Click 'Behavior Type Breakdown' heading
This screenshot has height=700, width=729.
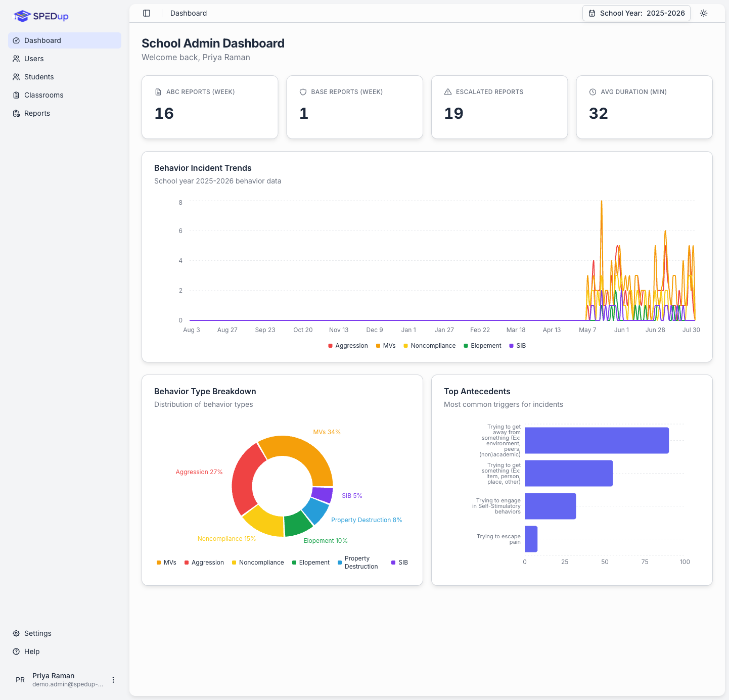click(x=205, y=391)
